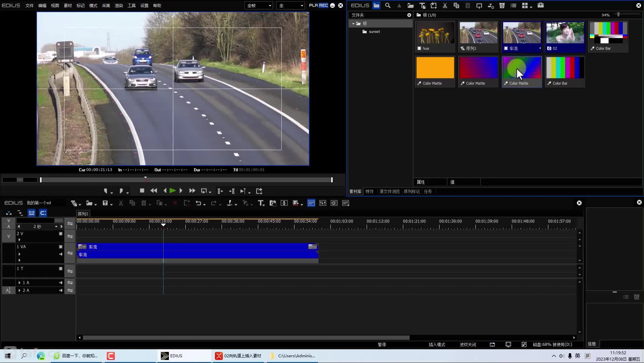This screenshot has width=644, height=363.
Task: Click the fast forward button
Action: [x=192, y=191]
